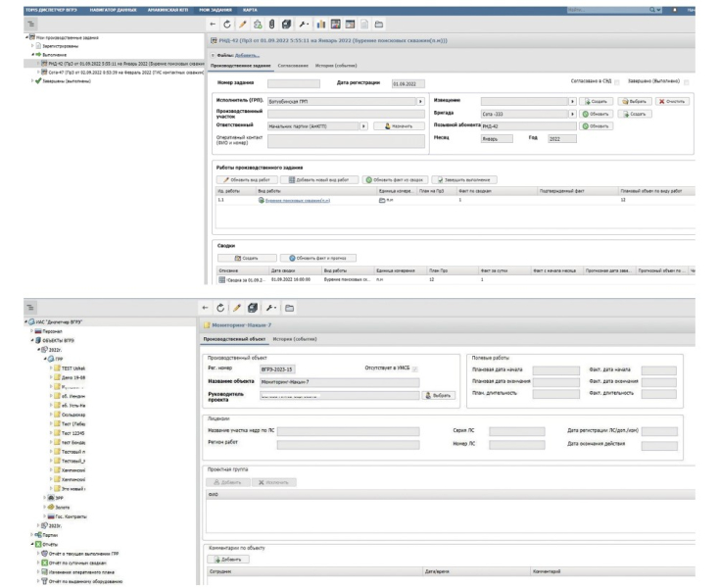This screenshot has height=588, width=719.
Task: Collapse the 'ОБЪЕКТЫ ВГРЭ' tree node
Action: (32, 340)
